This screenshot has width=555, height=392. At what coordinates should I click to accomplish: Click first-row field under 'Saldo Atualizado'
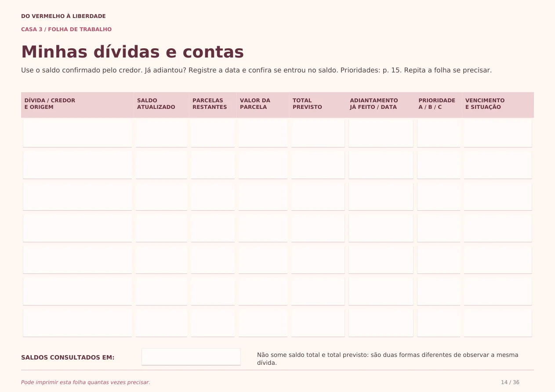161,133
